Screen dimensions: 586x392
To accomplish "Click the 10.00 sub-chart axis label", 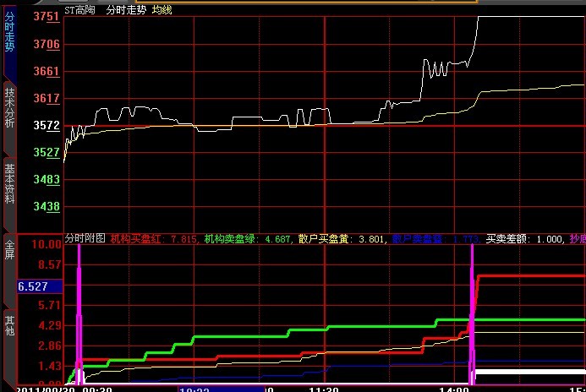I will 47,244.
